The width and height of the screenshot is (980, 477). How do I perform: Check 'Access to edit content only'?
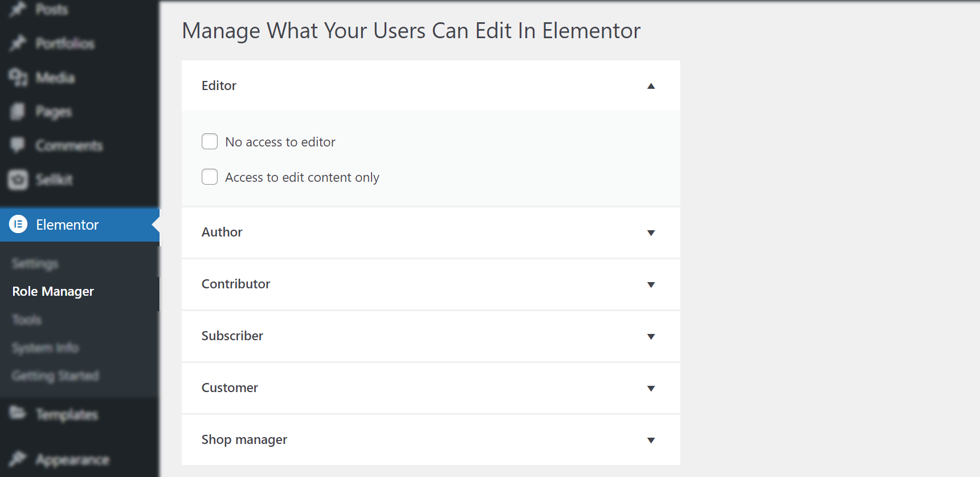210,177
